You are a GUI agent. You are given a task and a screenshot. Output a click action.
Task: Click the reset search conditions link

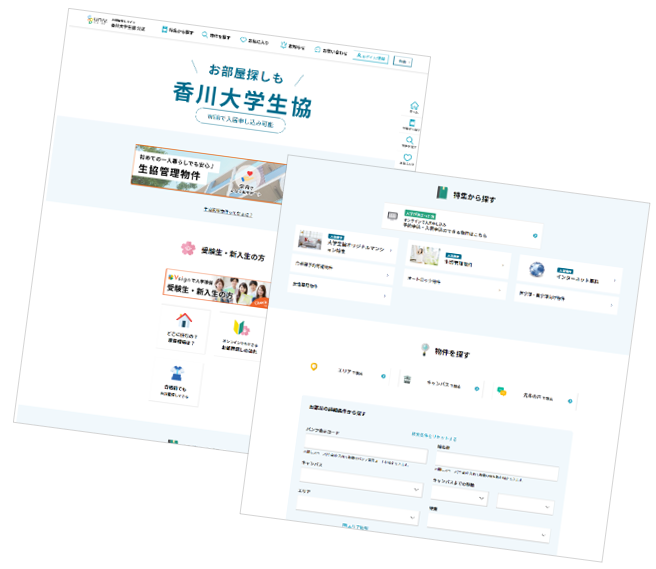(x=434, y=436)
